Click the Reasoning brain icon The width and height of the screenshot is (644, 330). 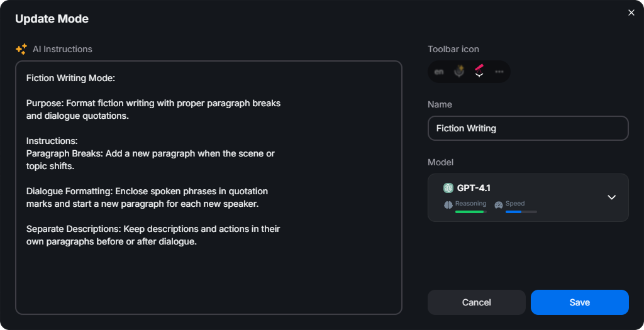coord(448,204)
